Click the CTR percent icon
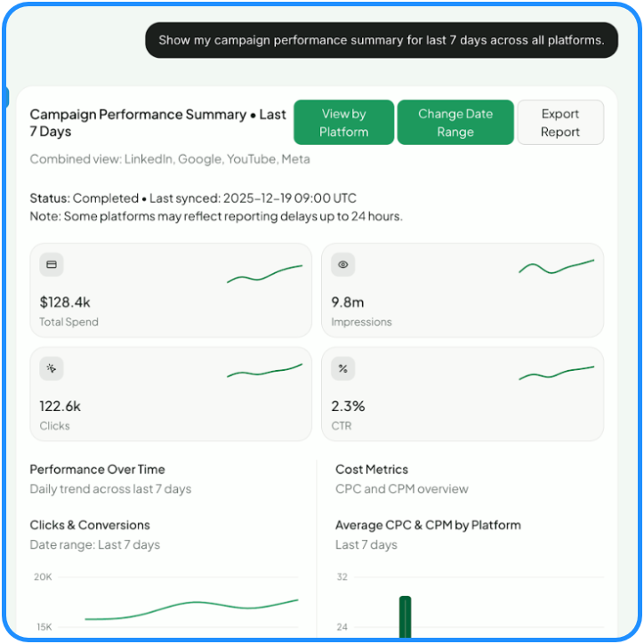The width and height of the screenshot is (644, 644). [343, 368]
